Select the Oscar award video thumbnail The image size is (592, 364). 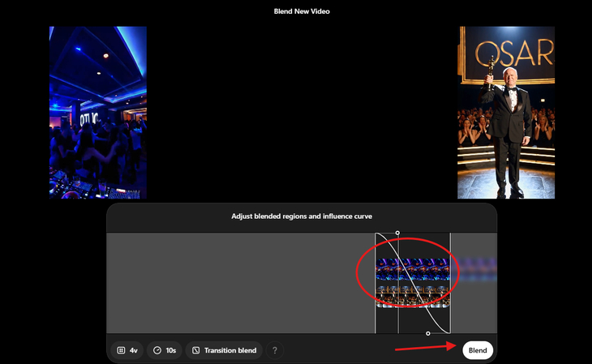(x=506, y=113)
